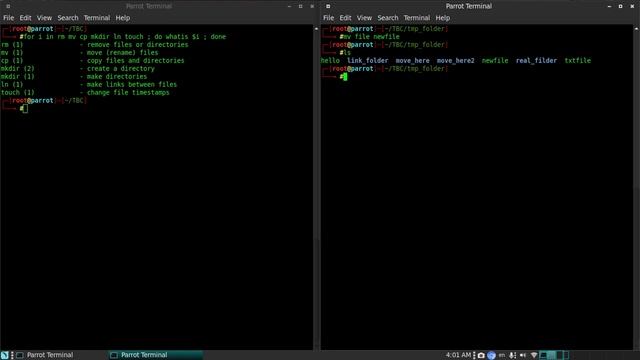Click the microphone tray icon
Viewport: 640px width, 360px height.
click(512, 356)
